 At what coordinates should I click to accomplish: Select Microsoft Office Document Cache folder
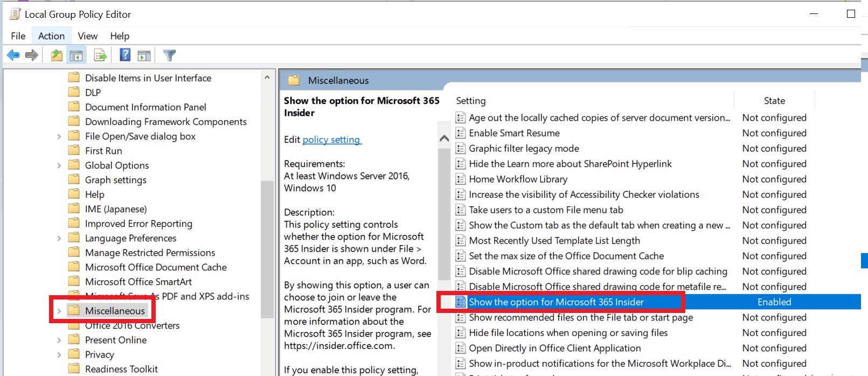coord(156,267)
